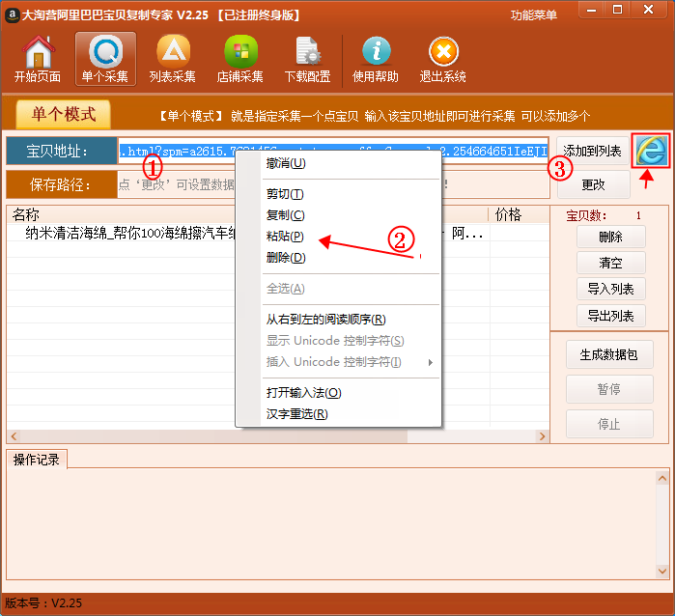Viewport: 675px width, 616px height.
Task: Close the application window
Action: (x=648, y=10)
